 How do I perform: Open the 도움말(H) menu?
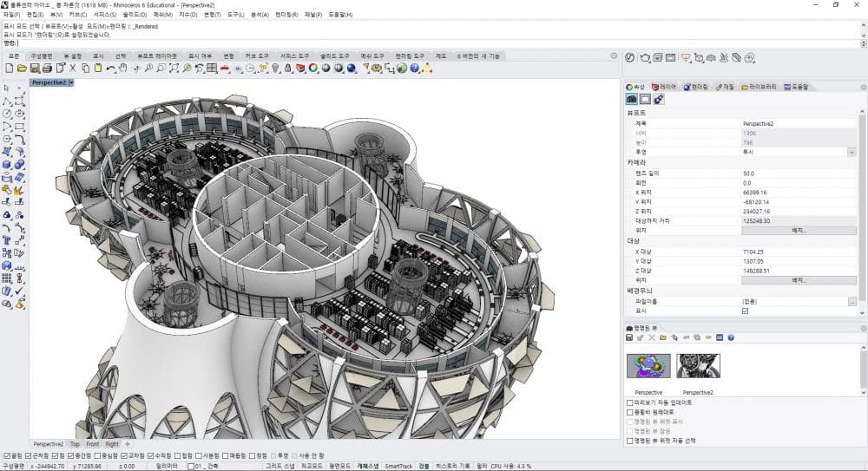click(340, 15)
